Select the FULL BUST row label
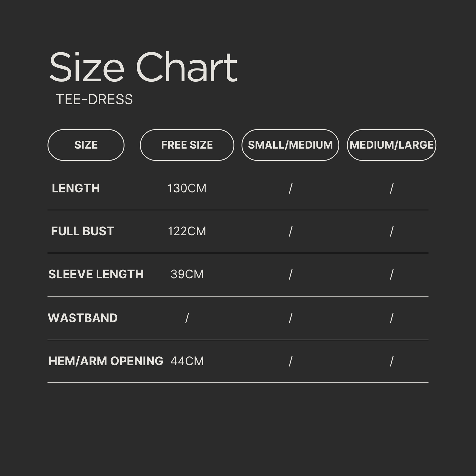 coord(82,231)
